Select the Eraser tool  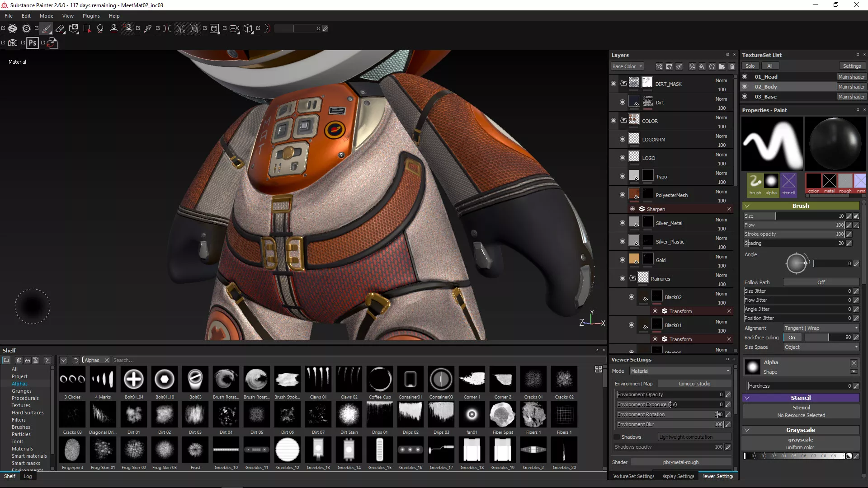(60, 28)
